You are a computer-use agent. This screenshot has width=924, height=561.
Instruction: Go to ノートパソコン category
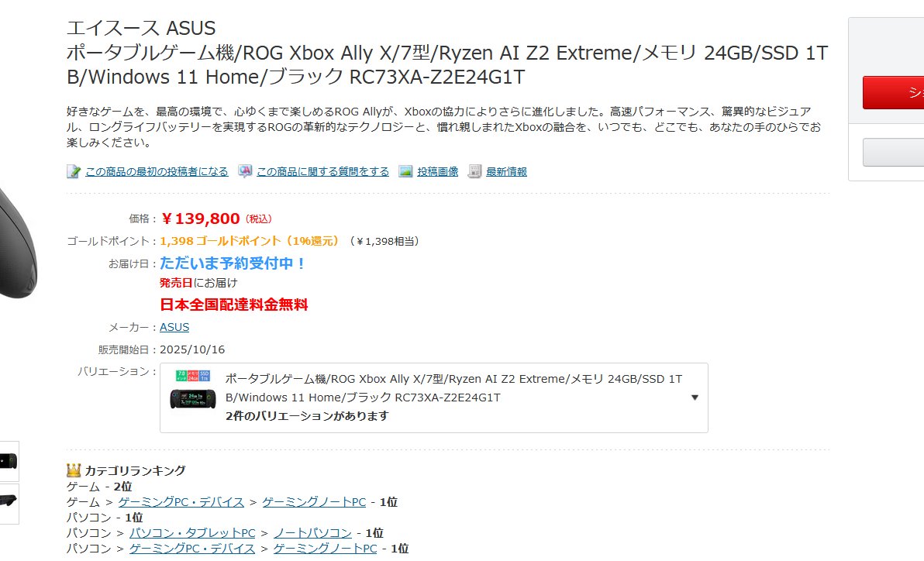pyautogui.click(x=313, y=532)
